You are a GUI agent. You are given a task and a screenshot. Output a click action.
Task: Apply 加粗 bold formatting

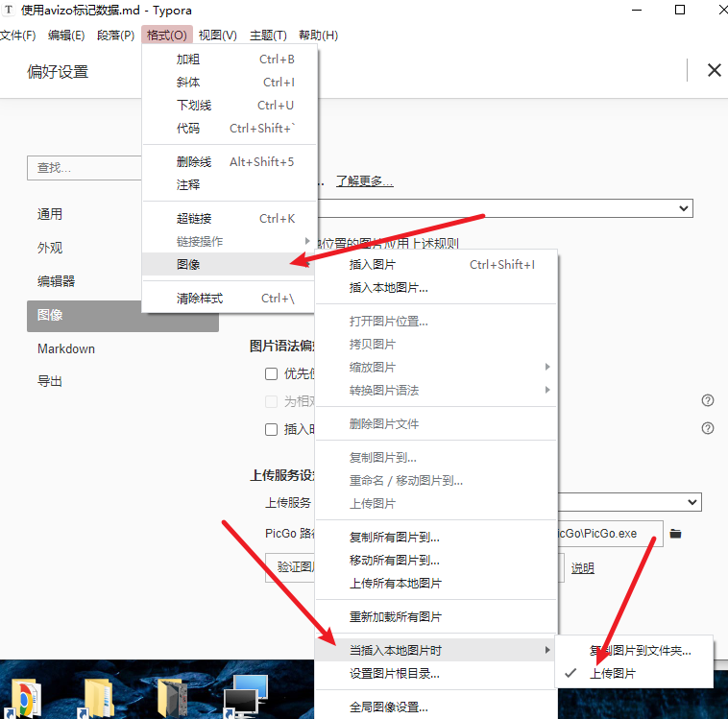(x=230, y=60)
